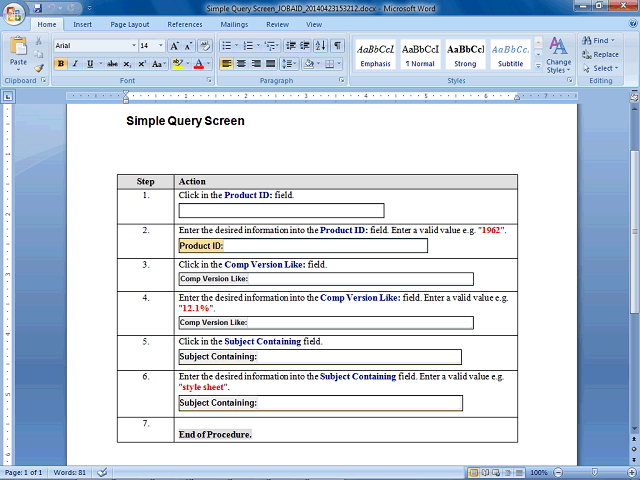Image resolution: width=640 pixels, height=480 pixels.
Task: Open the Select button menu
Action: click(x=601, y=68)
